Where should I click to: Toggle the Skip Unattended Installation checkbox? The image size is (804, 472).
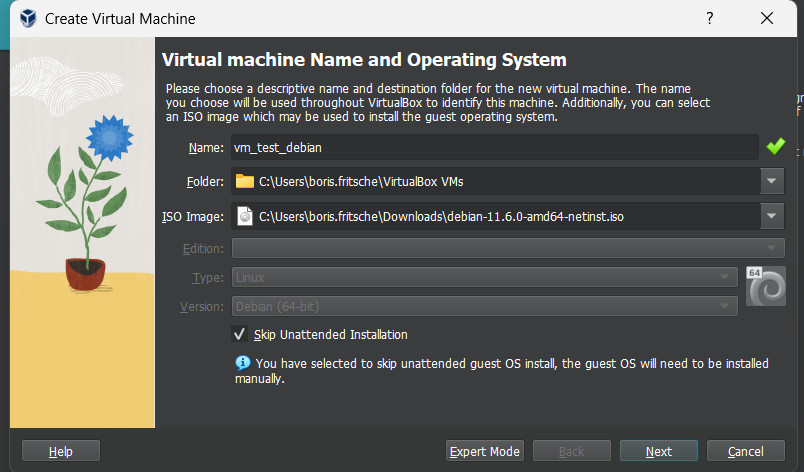tap(239, 334)
